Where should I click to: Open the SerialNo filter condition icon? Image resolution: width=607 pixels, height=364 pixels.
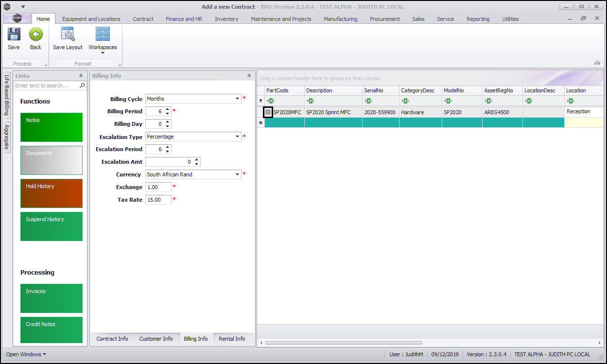click(x=368, y=101)
